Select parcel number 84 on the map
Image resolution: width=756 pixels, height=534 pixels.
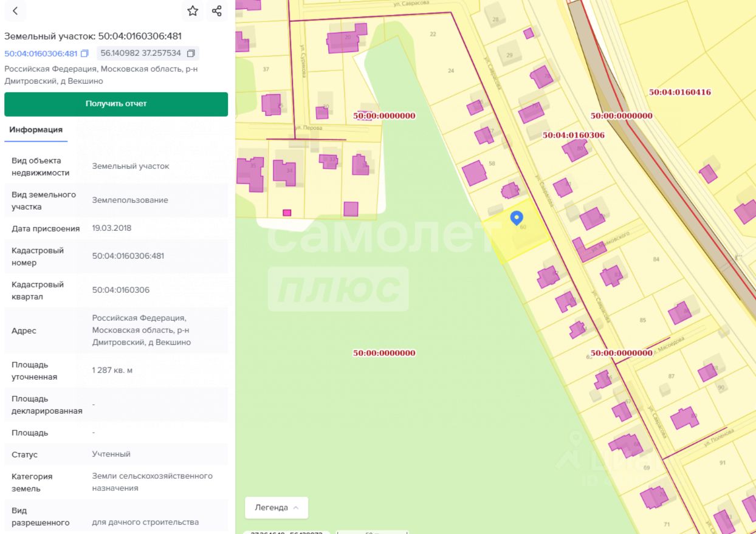pyautogui.click(x=656, y=259)
